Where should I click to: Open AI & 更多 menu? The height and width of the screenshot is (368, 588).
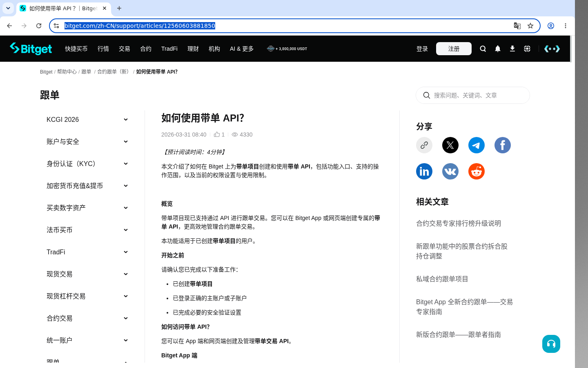tap(242, 49)
